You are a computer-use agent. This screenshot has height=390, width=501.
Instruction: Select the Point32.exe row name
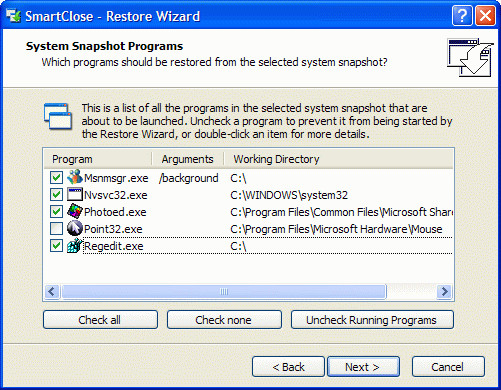pyautogui.click(x=113, y=229)
